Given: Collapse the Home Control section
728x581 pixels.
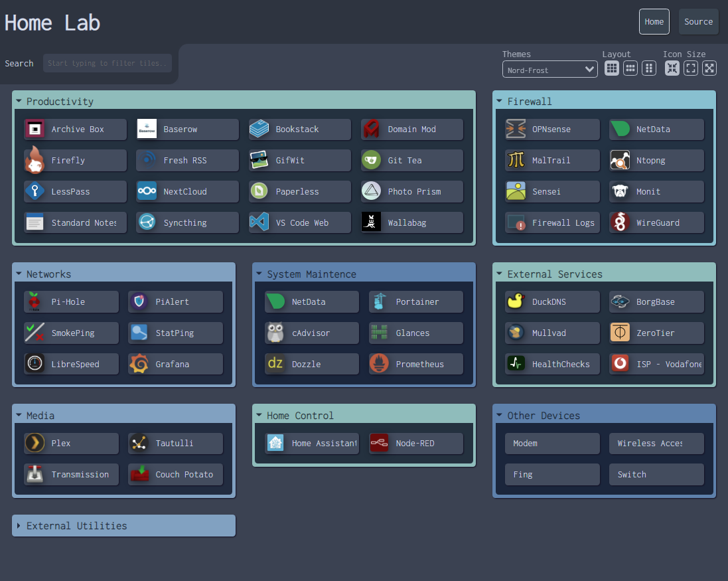Looking at the screenshot, I should coord(364,416).
